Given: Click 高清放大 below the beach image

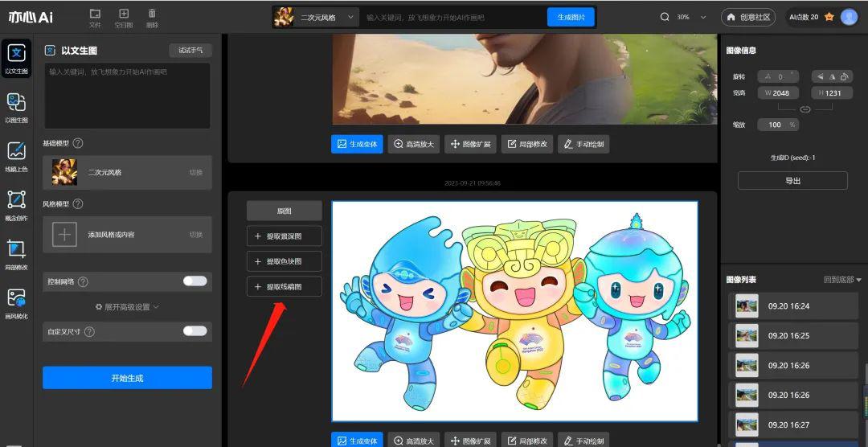Looking at the screenshot, I should click(414, 144).
